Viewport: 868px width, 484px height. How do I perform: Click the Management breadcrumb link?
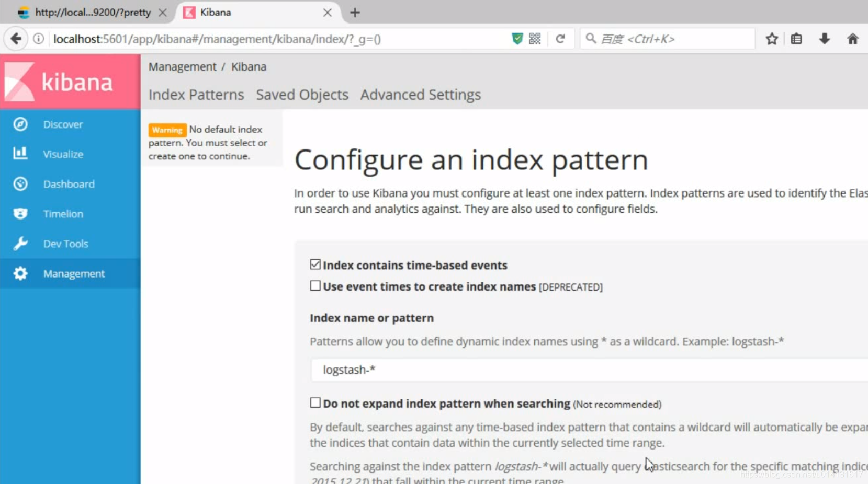182,67
